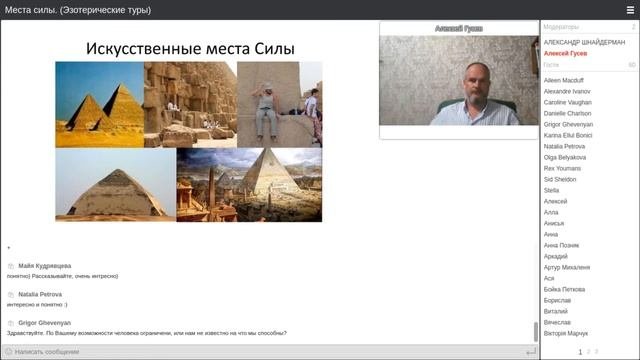Image resolution: width=640 pixels, height=360 pixels.
Task: Click the Алексей Гусев webcam video
Action: pyautogui.click(x=459, y=80)
